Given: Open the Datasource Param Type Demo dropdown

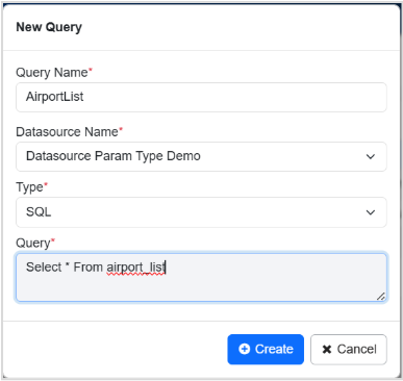Looking at the screenshot, I should (201, 157).
